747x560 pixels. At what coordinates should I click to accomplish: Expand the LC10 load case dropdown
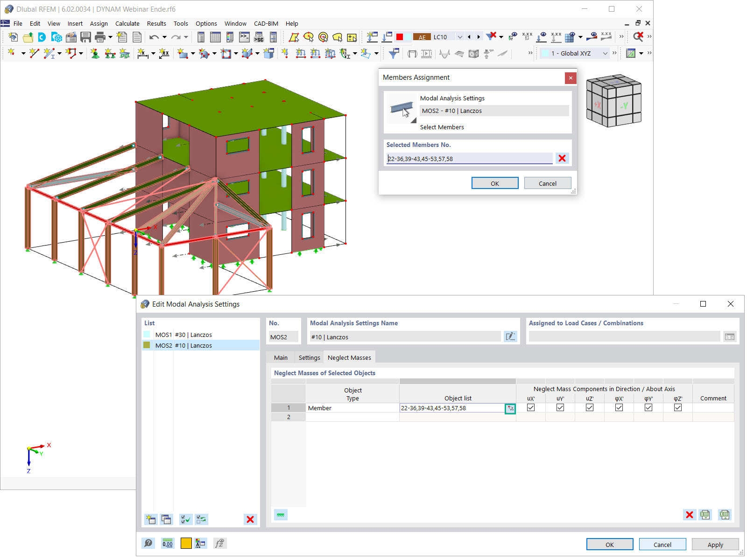click(460, 37)
